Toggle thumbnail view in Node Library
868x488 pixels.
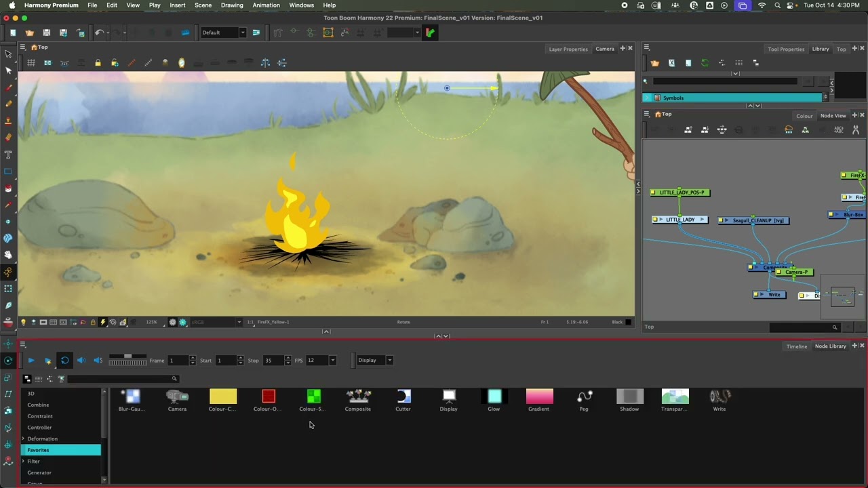27,379
